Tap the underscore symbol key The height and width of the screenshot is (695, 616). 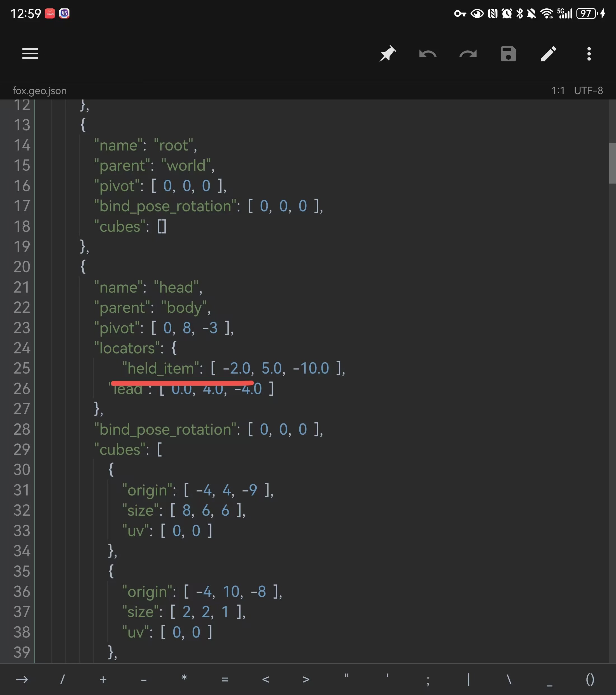[549, 679]
